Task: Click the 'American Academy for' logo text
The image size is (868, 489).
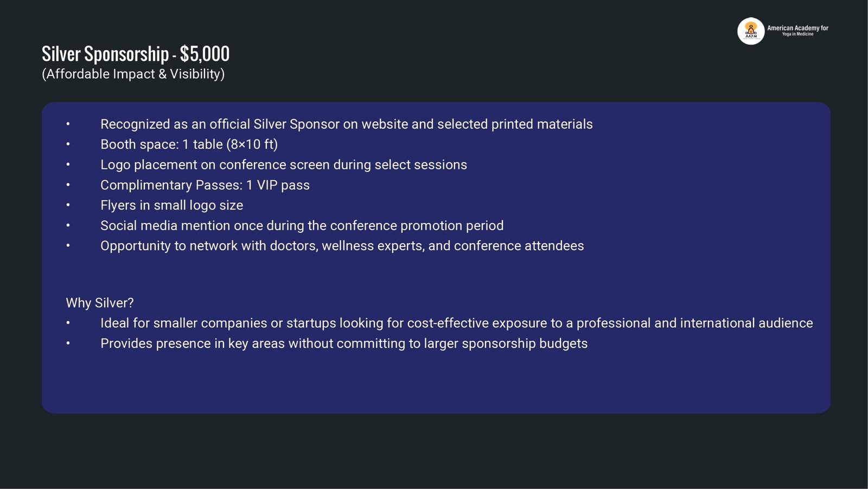Action: click(797, 28)
